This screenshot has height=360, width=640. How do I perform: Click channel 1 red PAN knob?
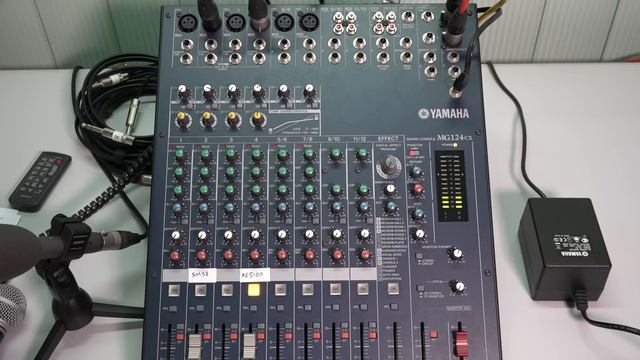click(175, 256)
